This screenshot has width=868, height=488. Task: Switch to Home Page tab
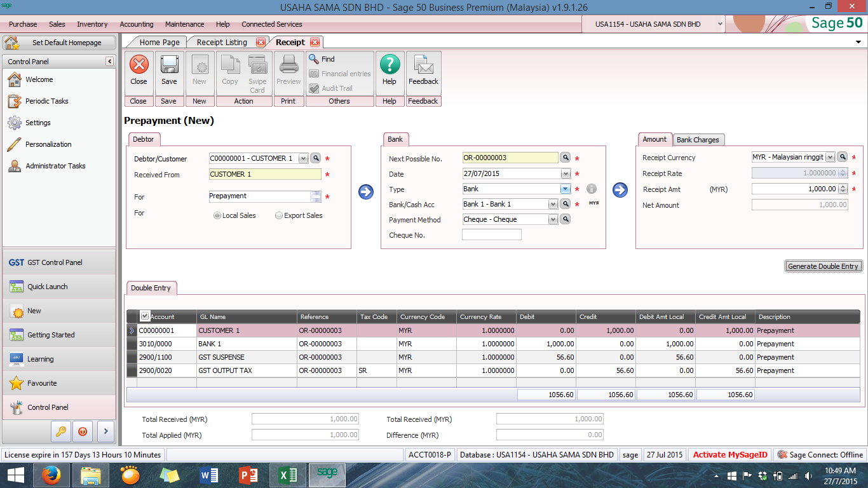click(159, 43)
